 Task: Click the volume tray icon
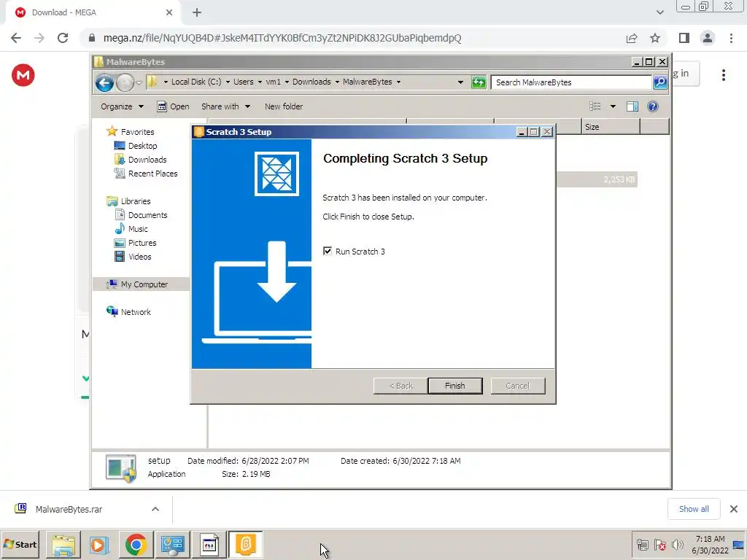[677, 544]
